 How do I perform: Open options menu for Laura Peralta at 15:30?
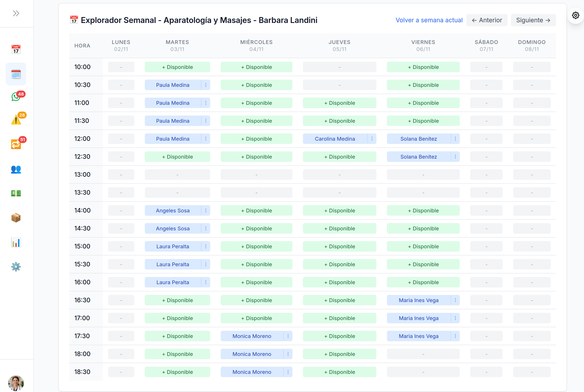(x=206, y=264)
